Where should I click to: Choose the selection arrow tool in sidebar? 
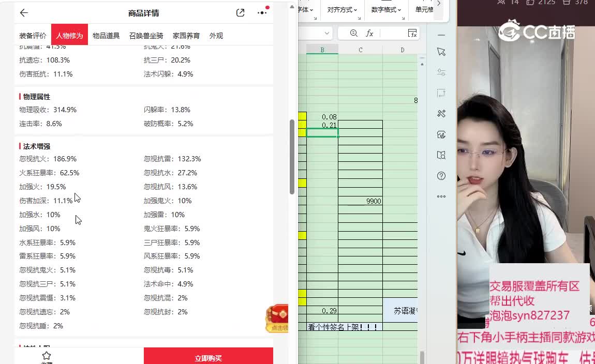point(441,52)
